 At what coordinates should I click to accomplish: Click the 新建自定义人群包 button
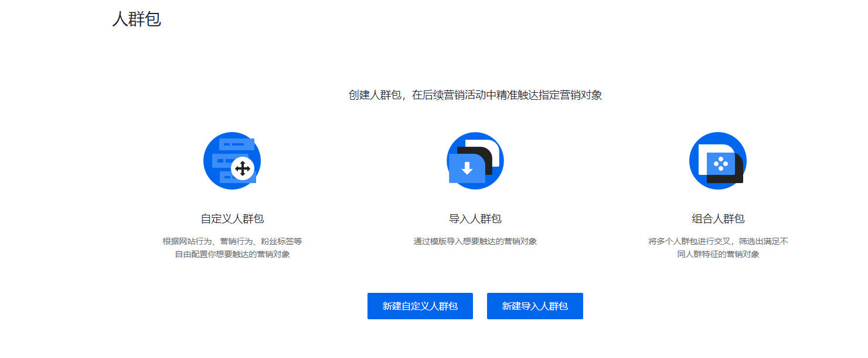tap(420, 306)
